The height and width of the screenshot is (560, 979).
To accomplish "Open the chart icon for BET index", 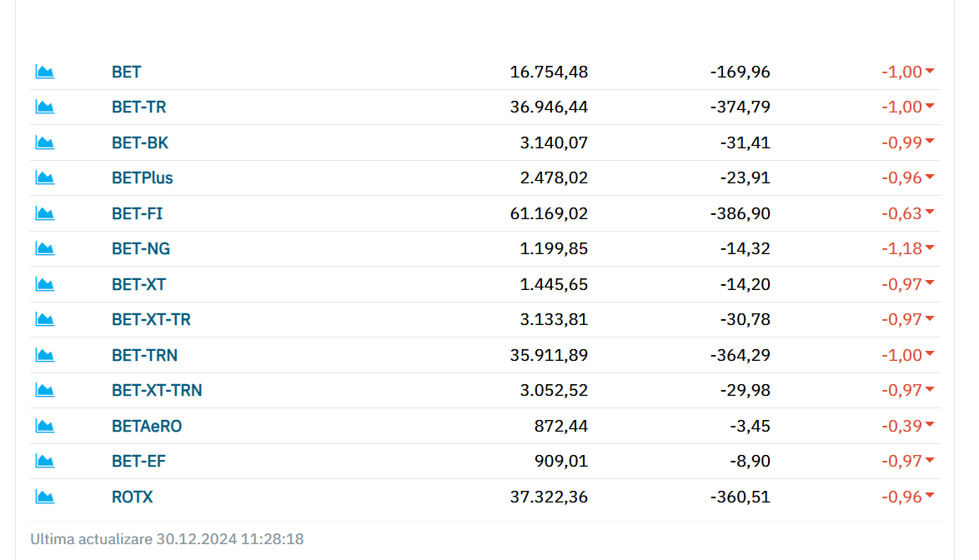I will coord(45,72).
